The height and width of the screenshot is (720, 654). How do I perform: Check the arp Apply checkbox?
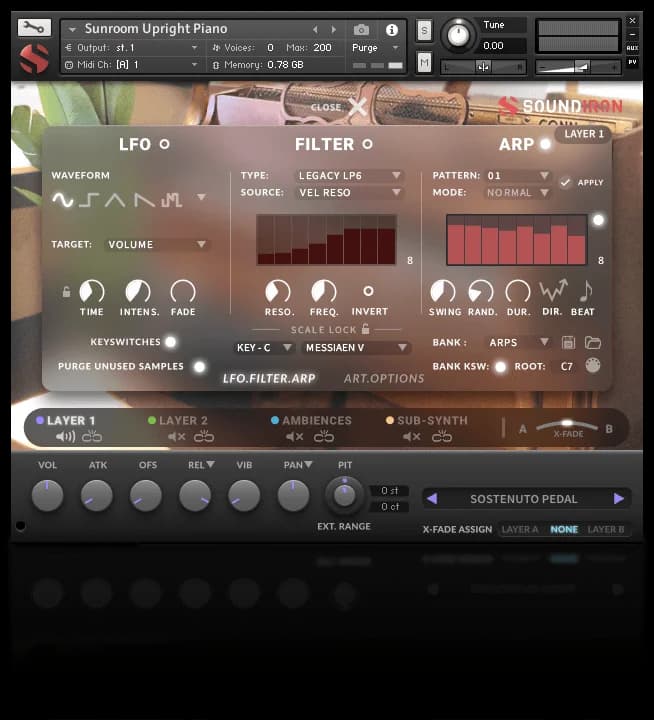tap(566, 182)
